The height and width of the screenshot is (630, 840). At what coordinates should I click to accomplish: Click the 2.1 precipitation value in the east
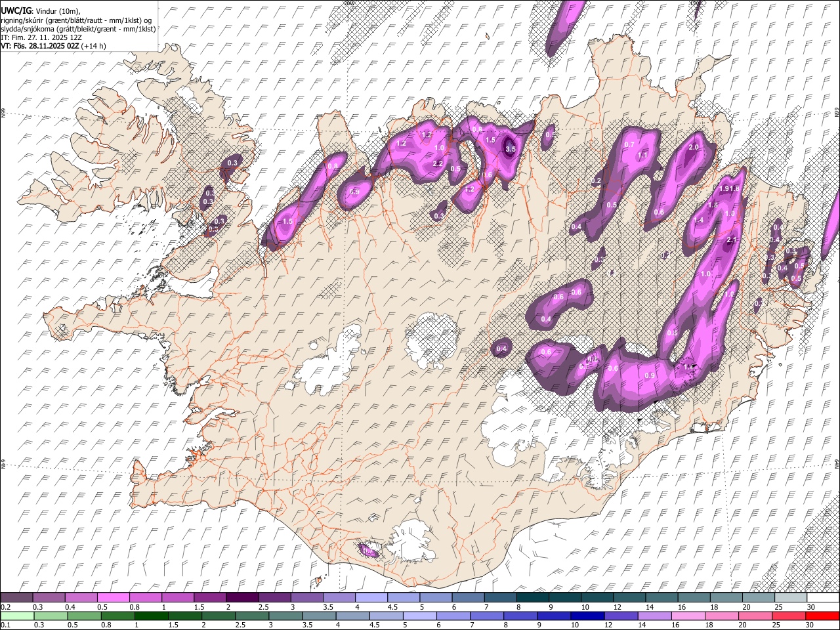tap(733, 240)
